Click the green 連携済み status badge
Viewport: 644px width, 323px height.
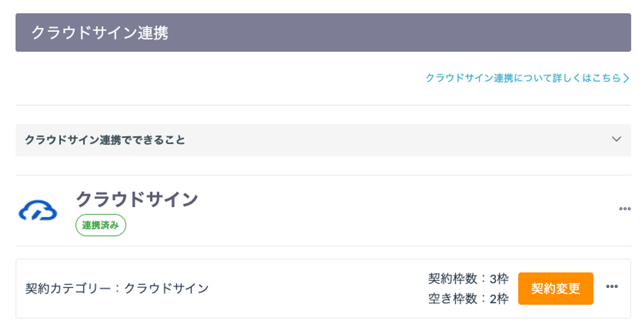(x=101, y=225)
